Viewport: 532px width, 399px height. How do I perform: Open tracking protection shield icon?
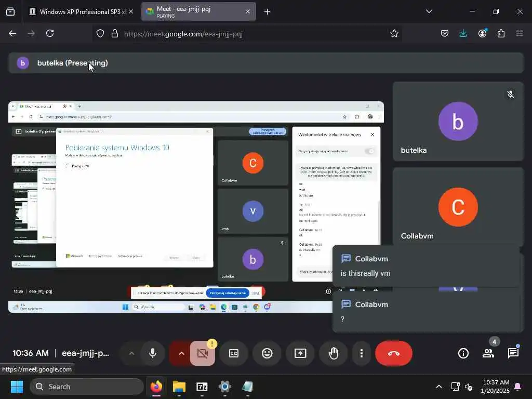(100, 33)
